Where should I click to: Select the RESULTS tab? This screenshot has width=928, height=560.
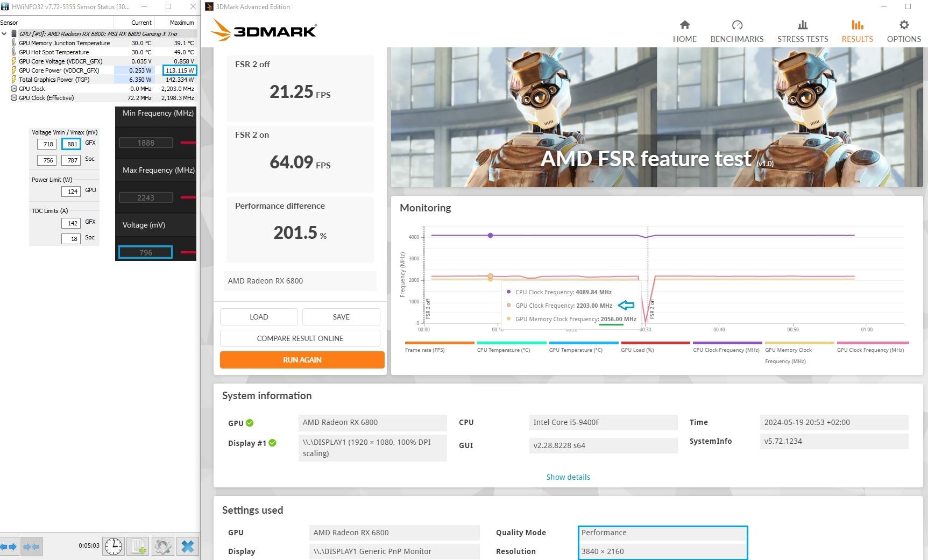[x=858, y=31]
